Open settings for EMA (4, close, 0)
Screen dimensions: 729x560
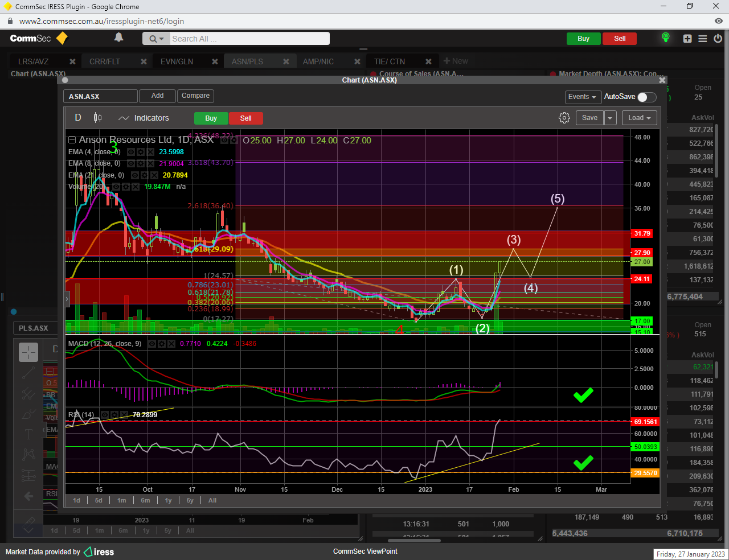[x=141, y=152]
